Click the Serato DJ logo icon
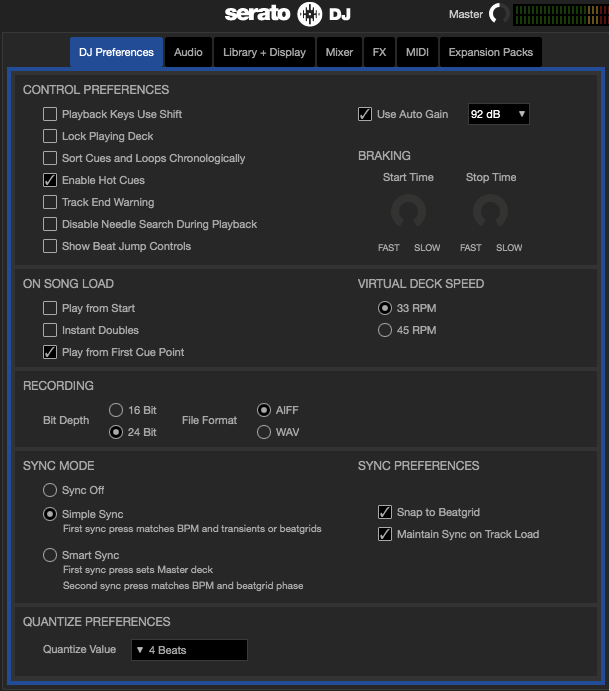Viewport: 609px width, 691px height. [312, 14]
